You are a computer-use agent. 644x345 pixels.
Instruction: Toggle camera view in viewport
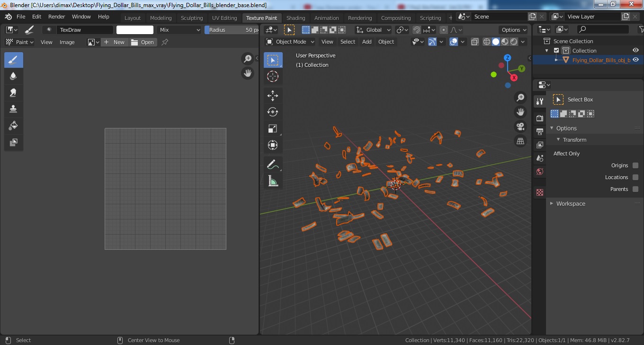(x=520, y=127)
